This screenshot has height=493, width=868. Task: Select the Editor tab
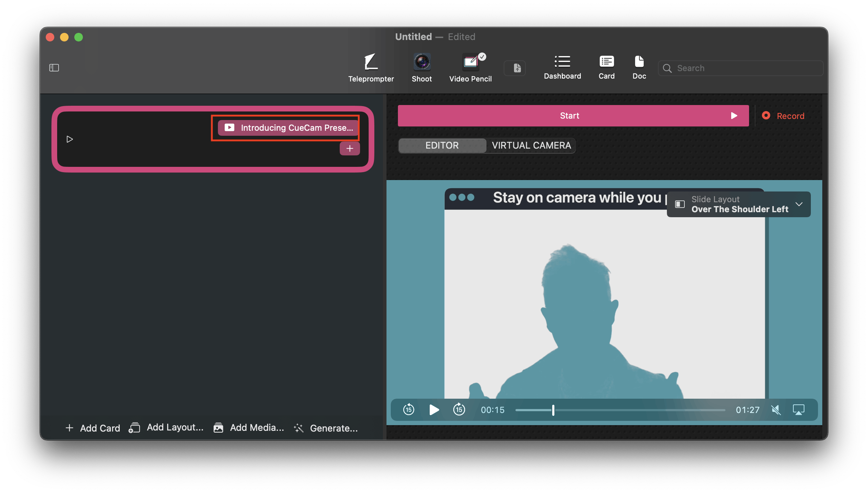coord(442,145)
